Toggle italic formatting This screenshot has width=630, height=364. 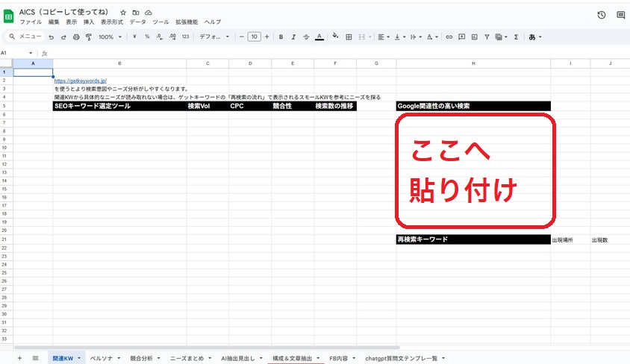(294, 37)
